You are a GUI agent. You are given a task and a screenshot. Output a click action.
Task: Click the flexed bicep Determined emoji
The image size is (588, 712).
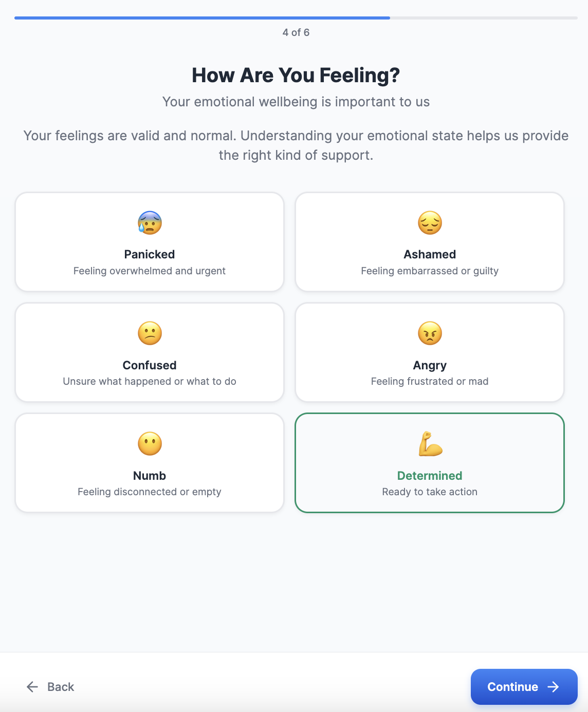(x=430, y=444)
